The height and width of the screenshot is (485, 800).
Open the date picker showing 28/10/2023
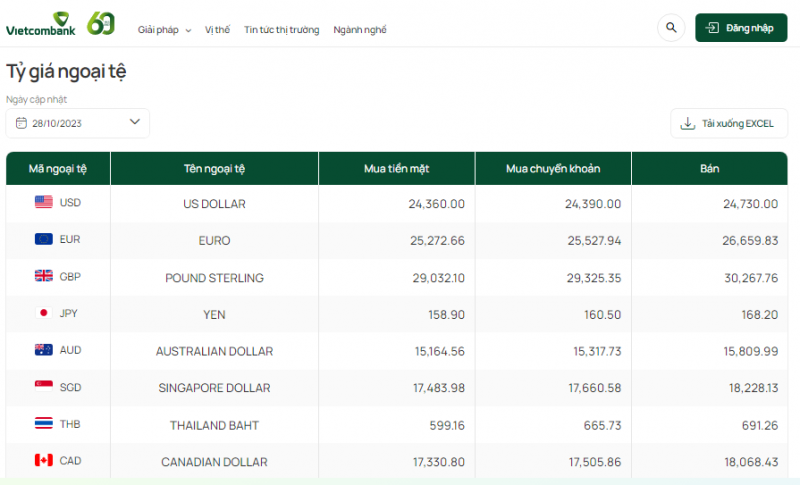[77, 123]
